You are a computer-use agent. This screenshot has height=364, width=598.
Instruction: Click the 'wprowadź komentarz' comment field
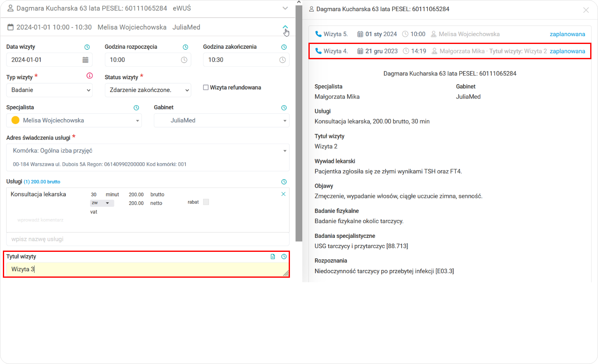40,220
